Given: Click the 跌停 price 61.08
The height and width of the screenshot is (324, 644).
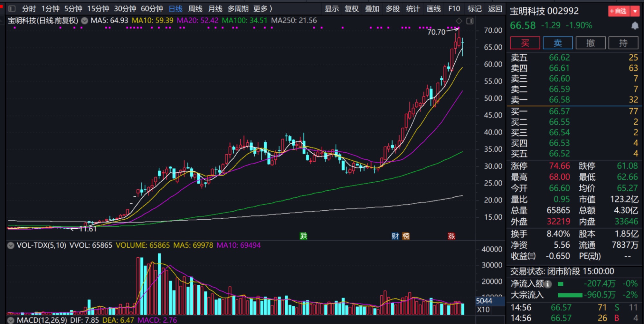Looking at the screenshot, I should coord(627,166).
